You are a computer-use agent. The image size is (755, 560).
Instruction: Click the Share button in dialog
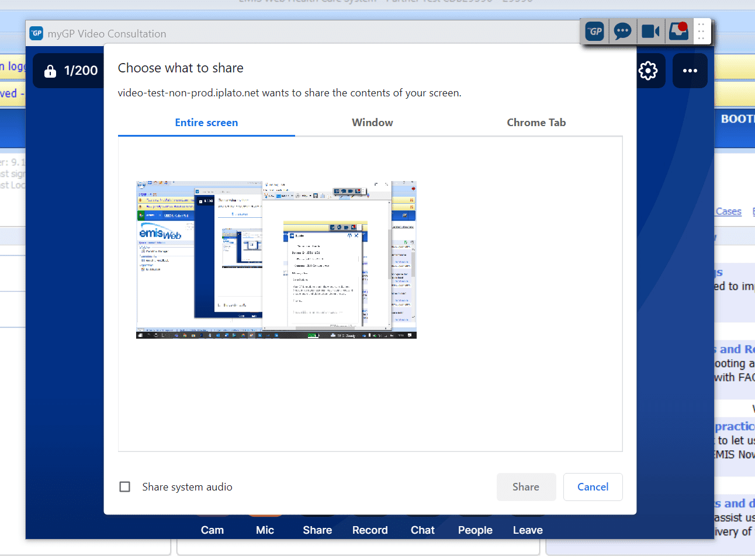(526, 487)
